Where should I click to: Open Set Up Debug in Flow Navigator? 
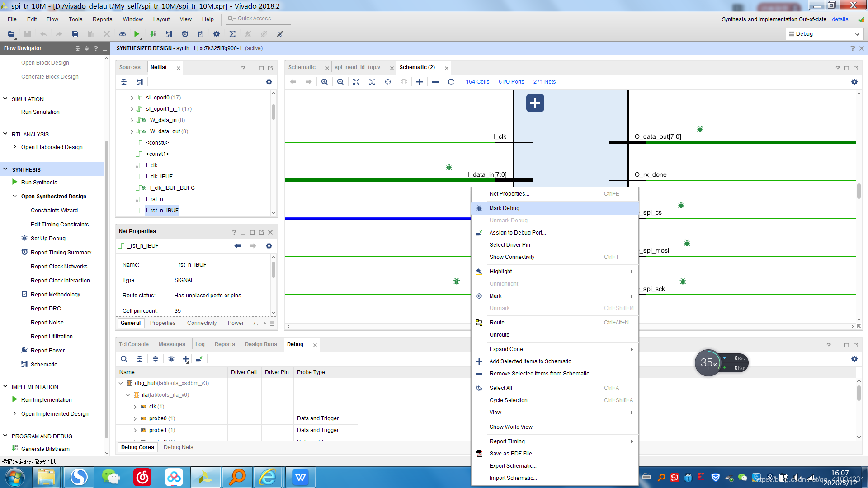click(x=48, y=238)
